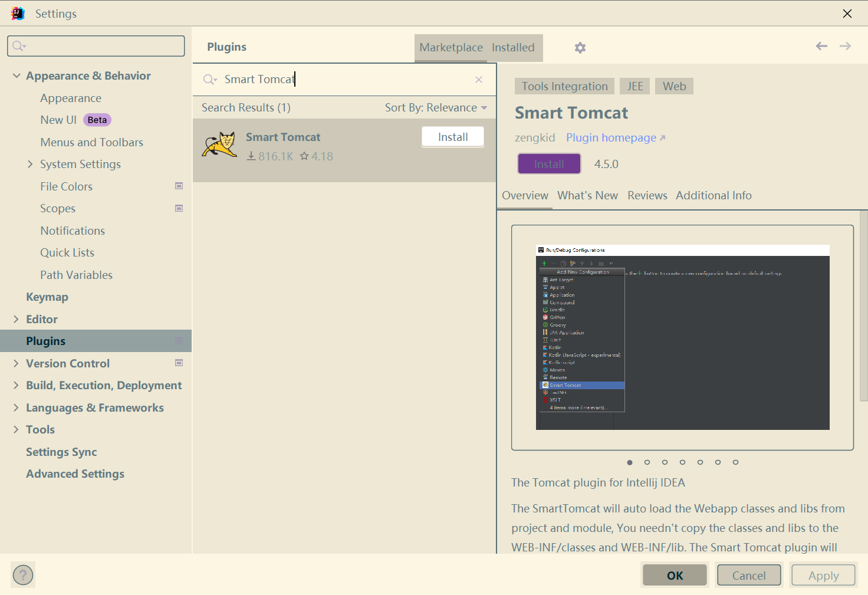Click the purple Install button in details
Image resolution: width=868 pixels, height=595 pixels.
(549, 164)
